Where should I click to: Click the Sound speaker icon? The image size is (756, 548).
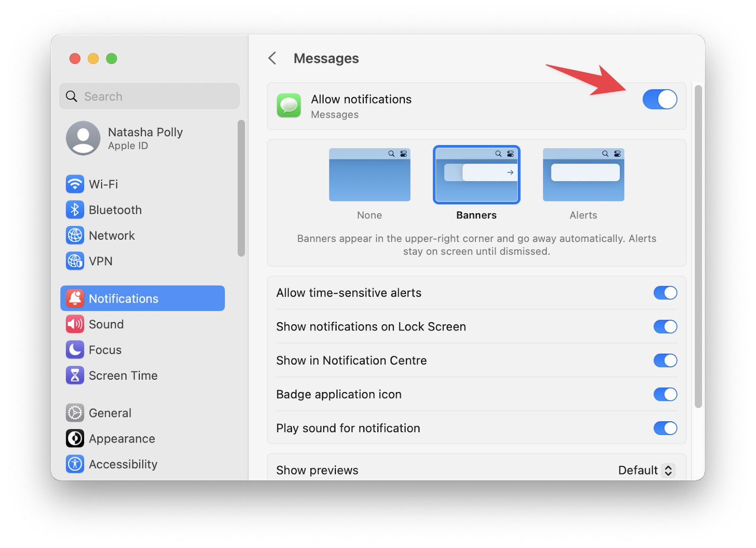tap(75, 324)
